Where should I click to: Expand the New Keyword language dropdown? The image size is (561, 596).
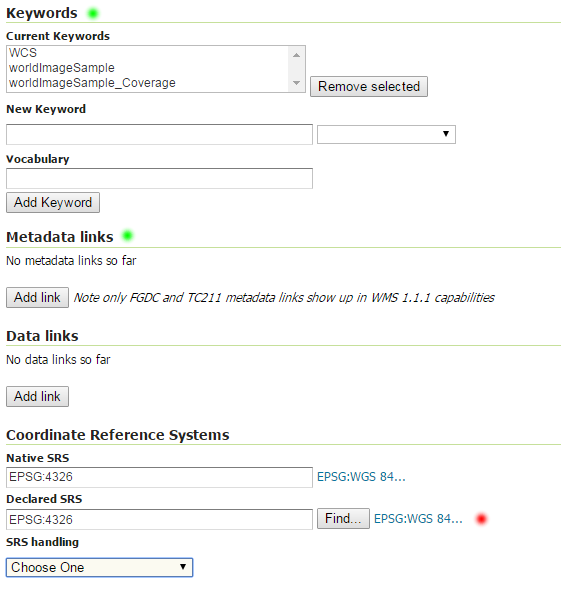[x=386, y=134]
